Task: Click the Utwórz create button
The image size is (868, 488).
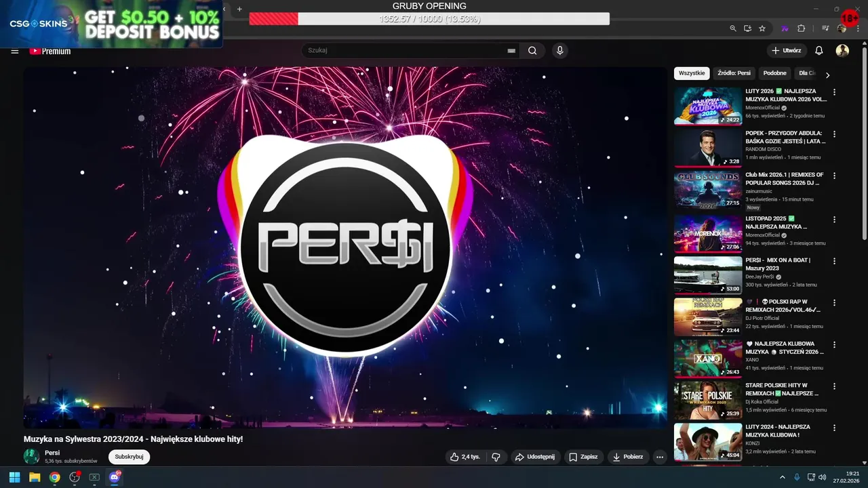Action: point(787,51)
